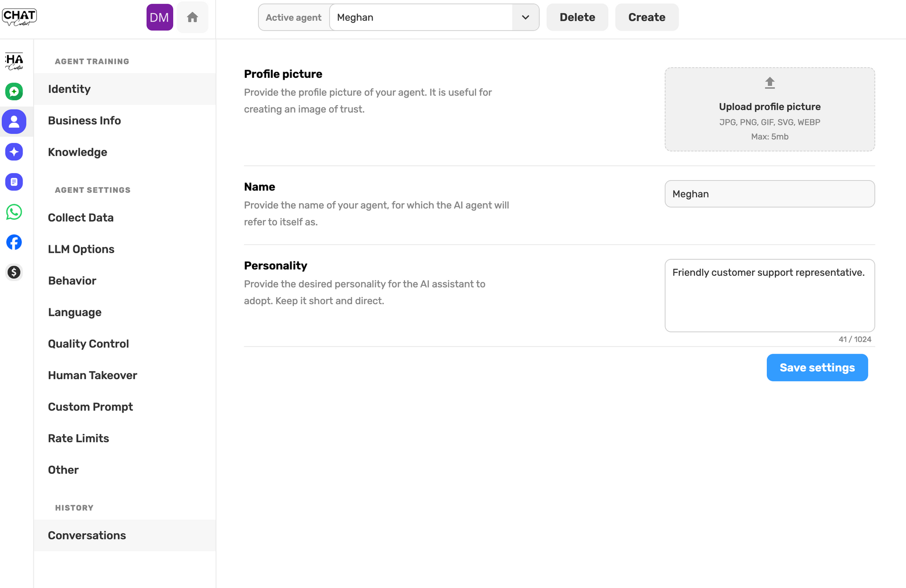Click the home icon button
The height and width of the screenshot is (588, 906).
[x=192, y=17]
